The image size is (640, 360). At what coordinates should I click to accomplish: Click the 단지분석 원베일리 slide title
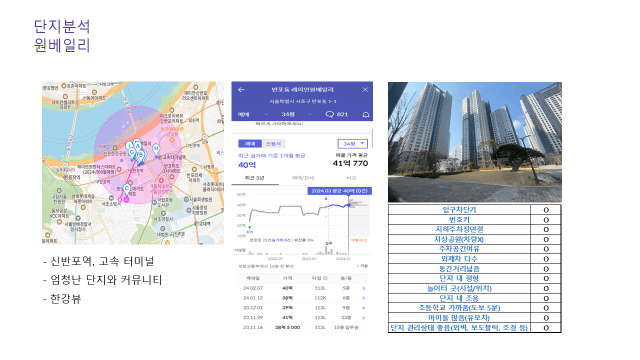(62, 36)
